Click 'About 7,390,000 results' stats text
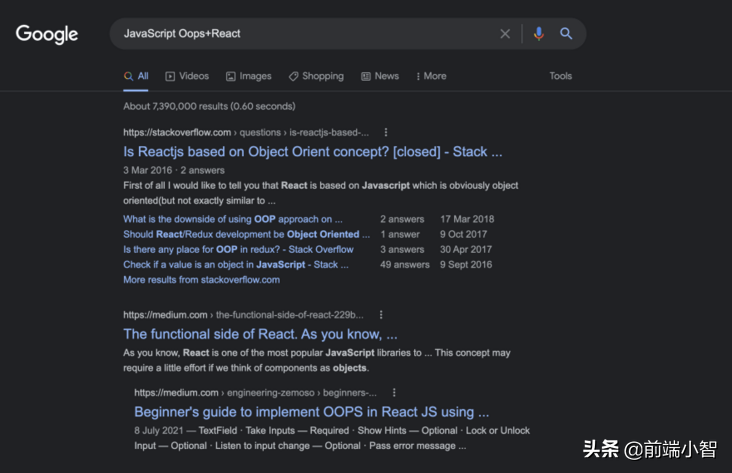 point(209,106)
